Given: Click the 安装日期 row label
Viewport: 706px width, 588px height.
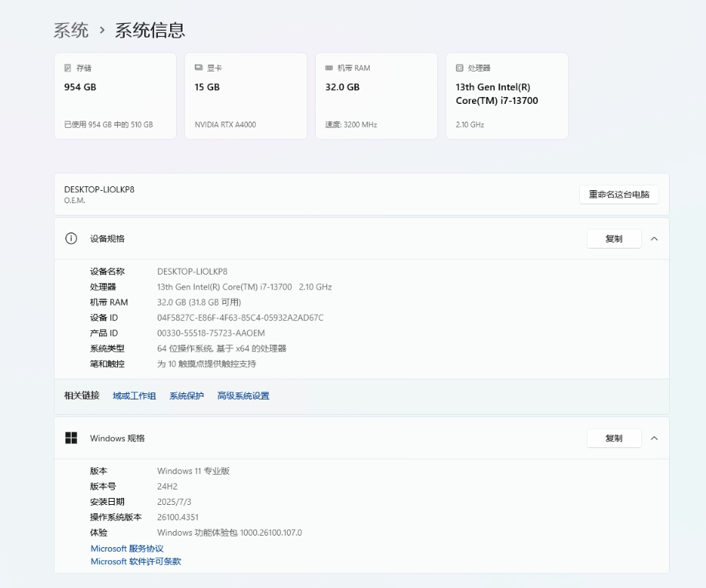Looking at the screenshot, I should pos(107,502).
